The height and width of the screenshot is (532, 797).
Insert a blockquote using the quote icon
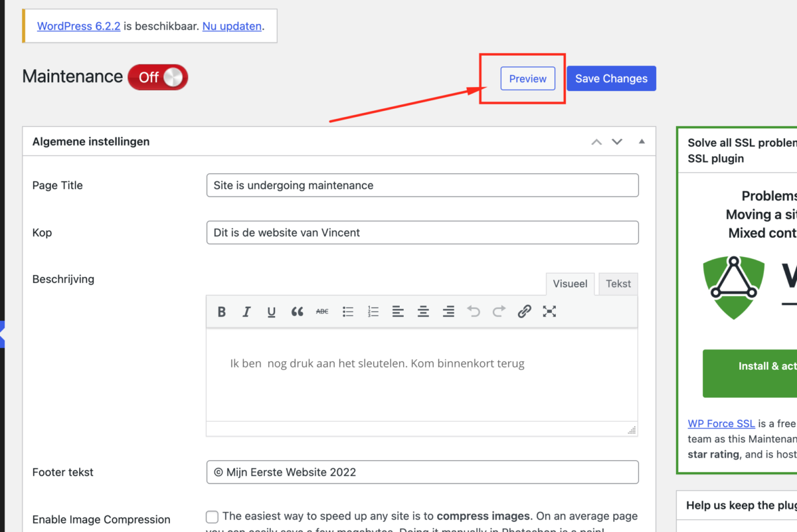pos(297,311)
